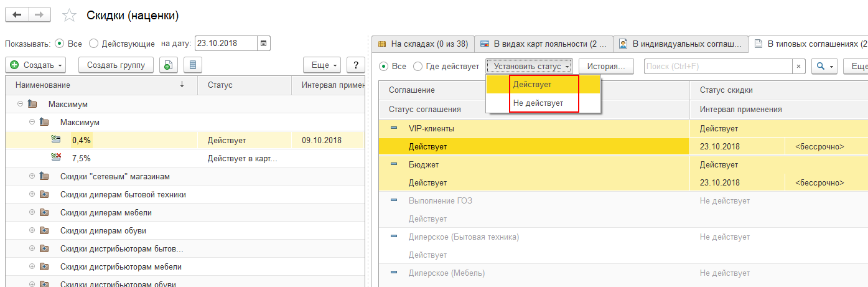Click the list view icon in left toolbar
Image resolution: width=868 pixels, height=287 pixels.
(x=193, y=65)
